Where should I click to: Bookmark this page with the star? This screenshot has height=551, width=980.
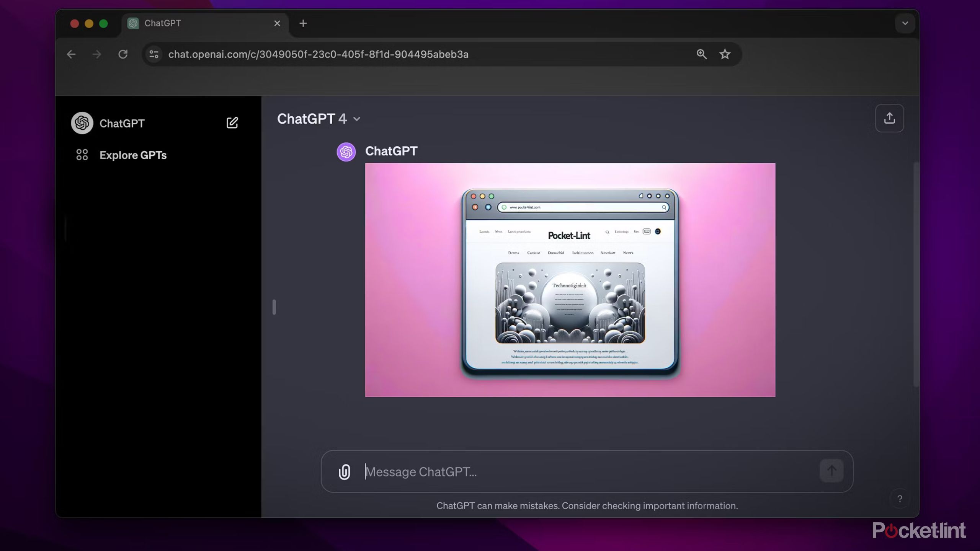pos(725,54)
